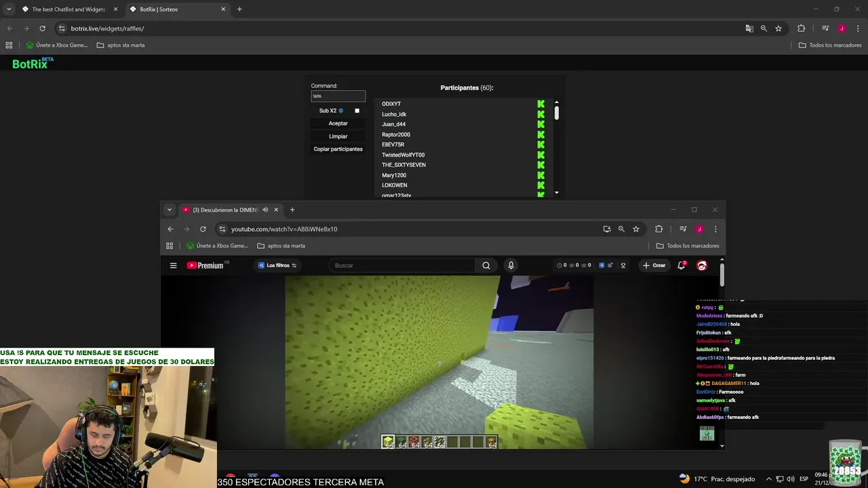
Task: Select participant THE_SIXTYSEVEN in the list
Action: click(x=403, y=165)
